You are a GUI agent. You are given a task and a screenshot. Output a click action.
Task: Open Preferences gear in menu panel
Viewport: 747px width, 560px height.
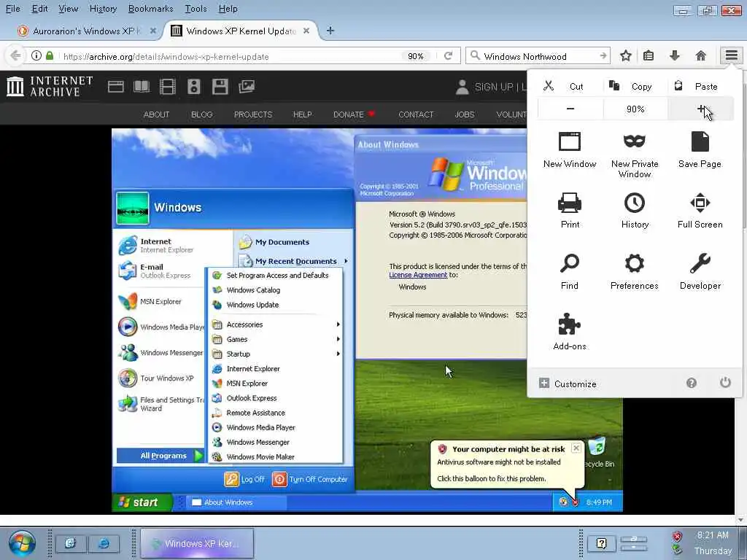coord(635,271)
